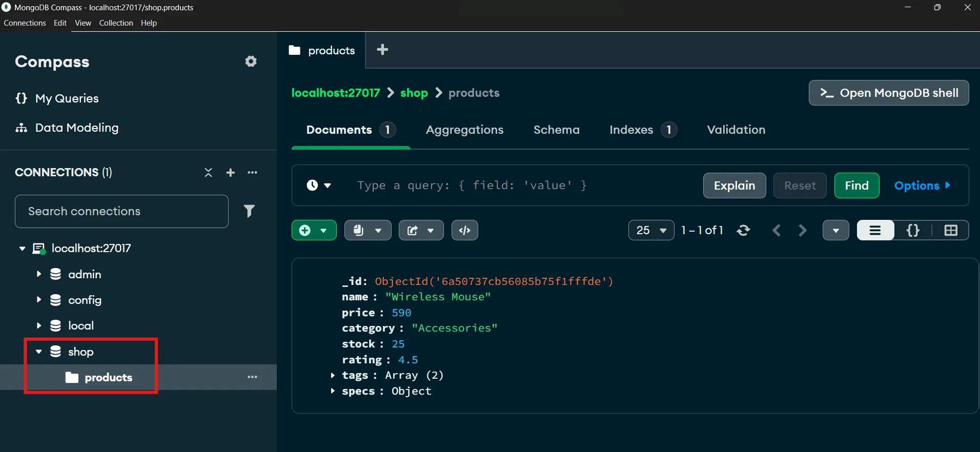Click the Explain button
The width and height of the screenshot is (980, 452).
(734, 186)
